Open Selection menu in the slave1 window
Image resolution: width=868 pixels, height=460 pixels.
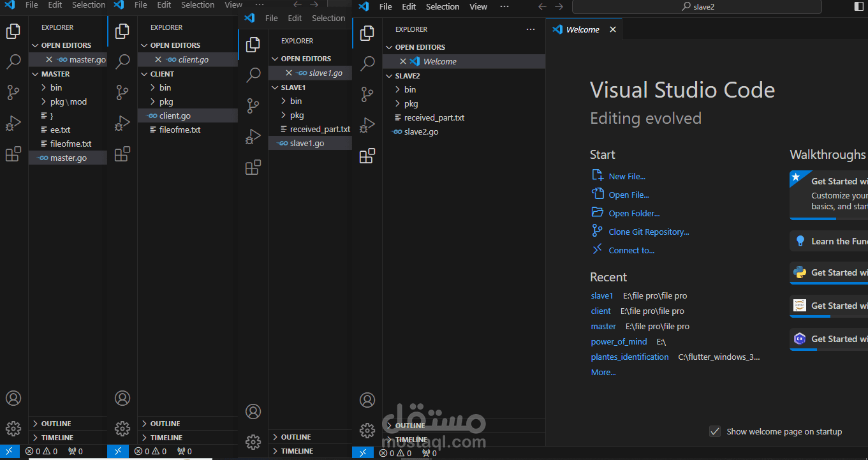(x=328, y=18)
